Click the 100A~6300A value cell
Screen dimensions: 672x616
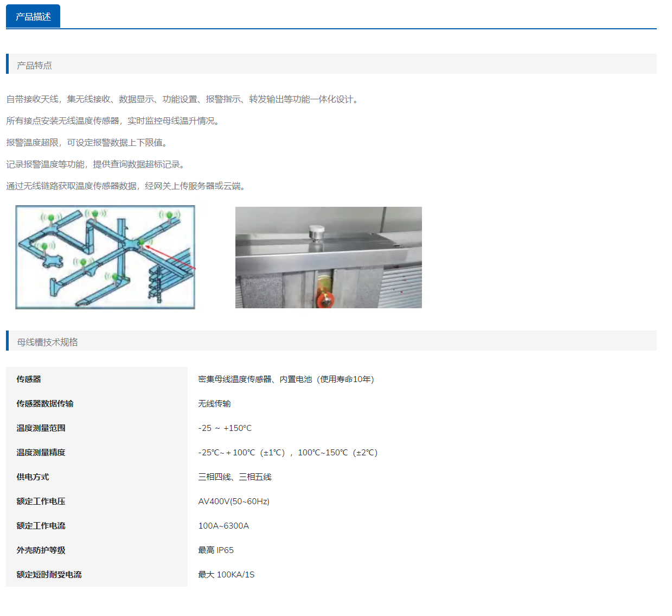[224, 525]
